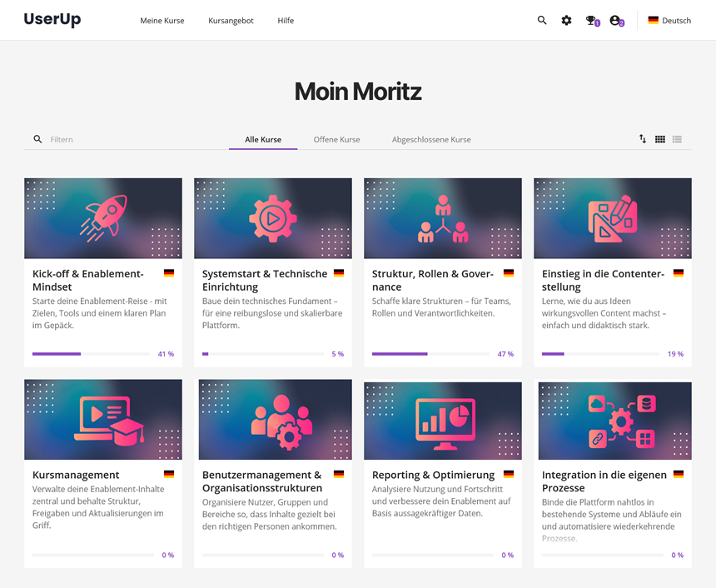Open Systemstart & Technische Einrichtung course title

tap(265, 280)
